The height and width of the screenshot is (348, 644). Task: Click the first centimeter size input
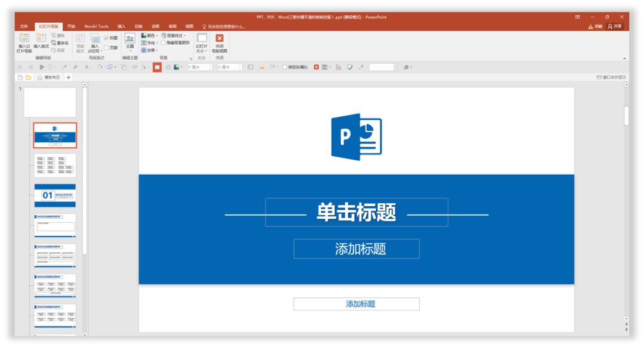coord(200,67)
